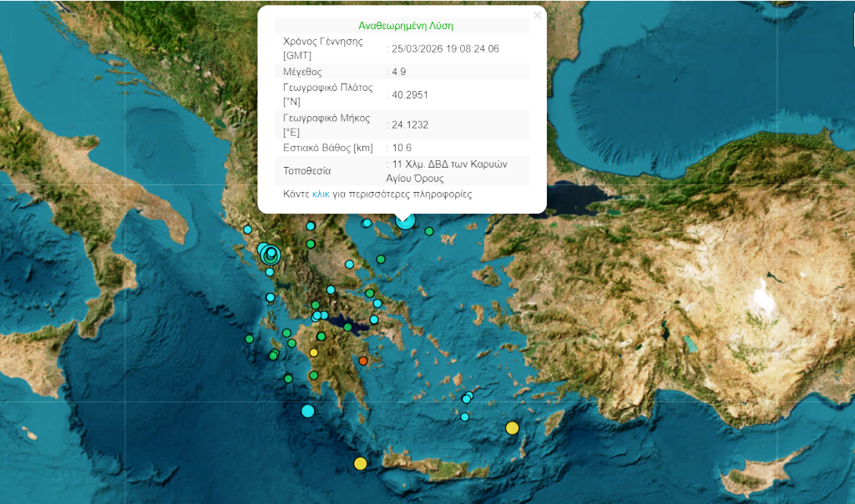Close the earthquake info popup
Image resolution: width=855 pixels, height=504 pixels.
pos(538,15)
